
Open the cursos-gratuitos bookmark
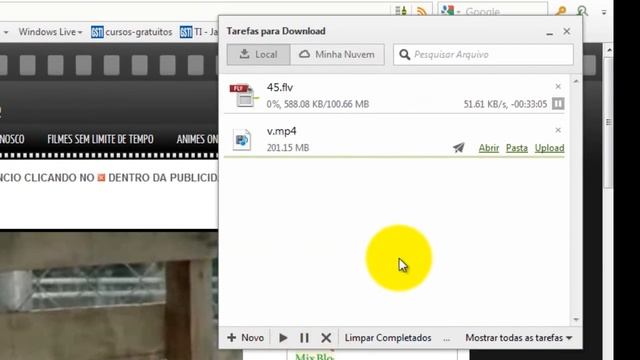(x=132, y=32)
